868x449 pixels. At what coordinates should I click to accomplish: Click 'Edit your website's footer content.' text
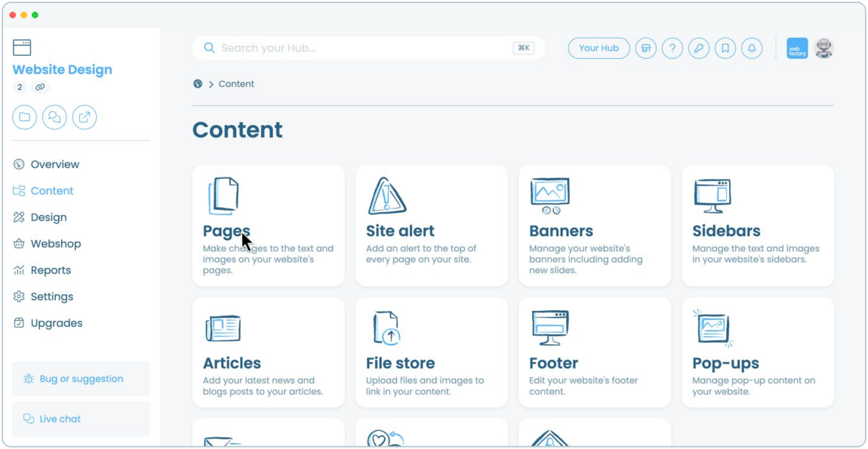[583, 386]
